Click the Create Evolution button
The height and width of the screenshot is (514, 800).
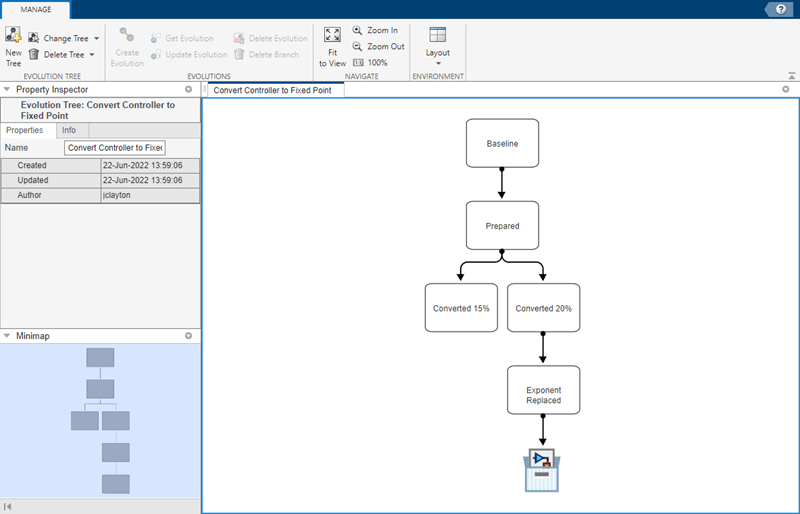click(x=127, y=47)
